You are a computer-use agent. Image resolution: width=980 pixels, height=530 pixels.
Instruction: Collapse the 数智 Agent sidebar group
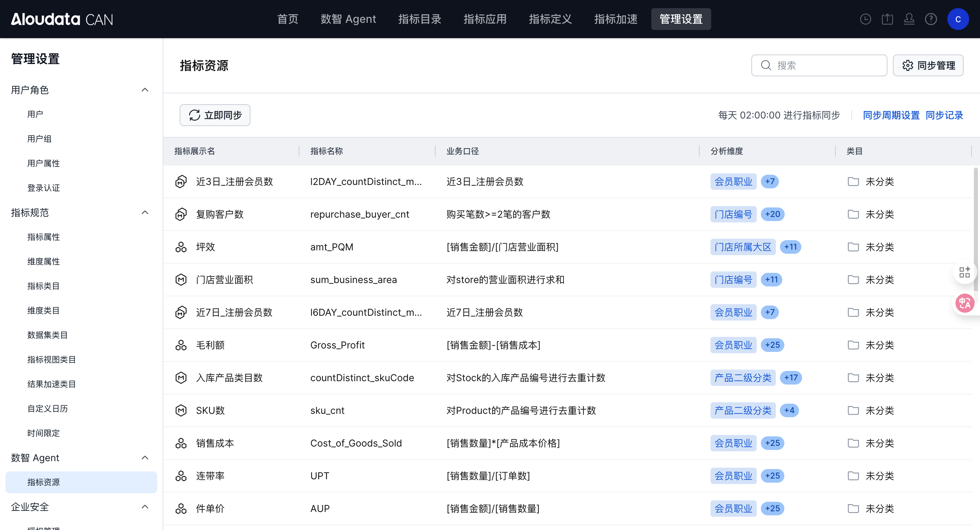pos(145,458)
